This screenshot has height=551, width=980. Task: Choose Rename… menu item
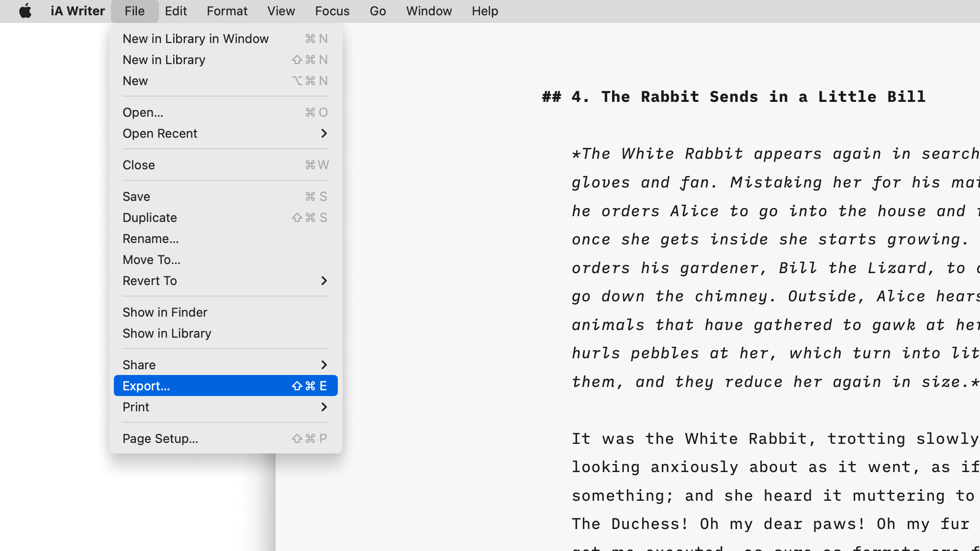point(150,239)
